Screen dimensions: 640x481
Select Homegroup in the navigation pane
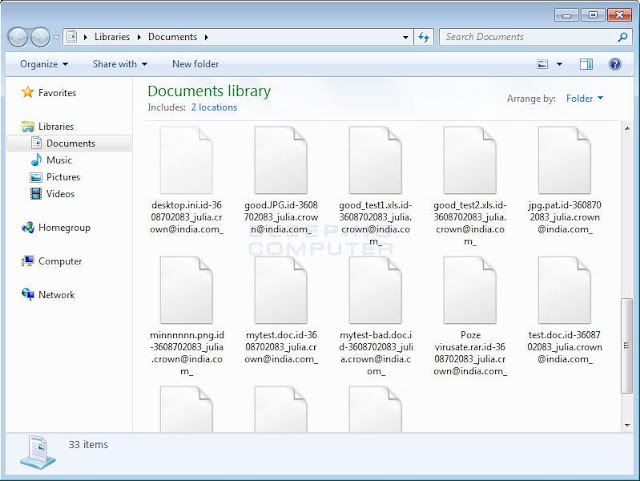click(x=64, y=227)
